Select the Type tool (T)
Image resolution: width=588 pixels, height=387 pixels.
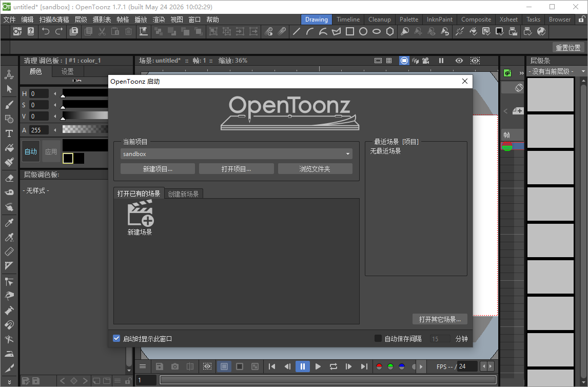tap(9, 133)
